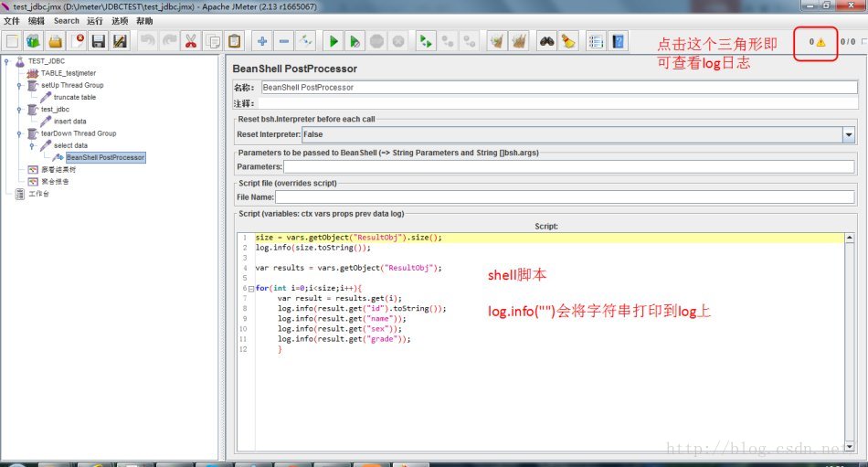Click the grey Stop test icon
The height and width of the screenshot is (467, 868).
(x=377, y=41)
